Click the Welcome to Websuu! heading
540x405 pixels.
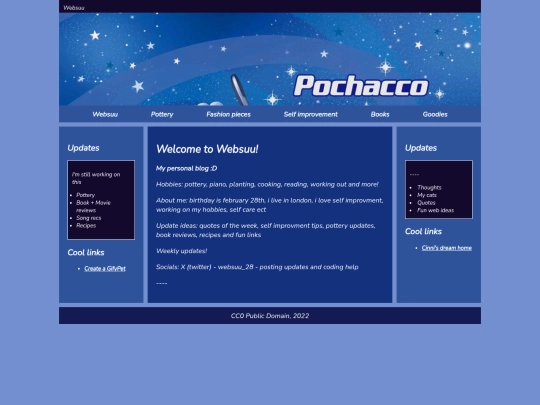click(x=207, y=149)
